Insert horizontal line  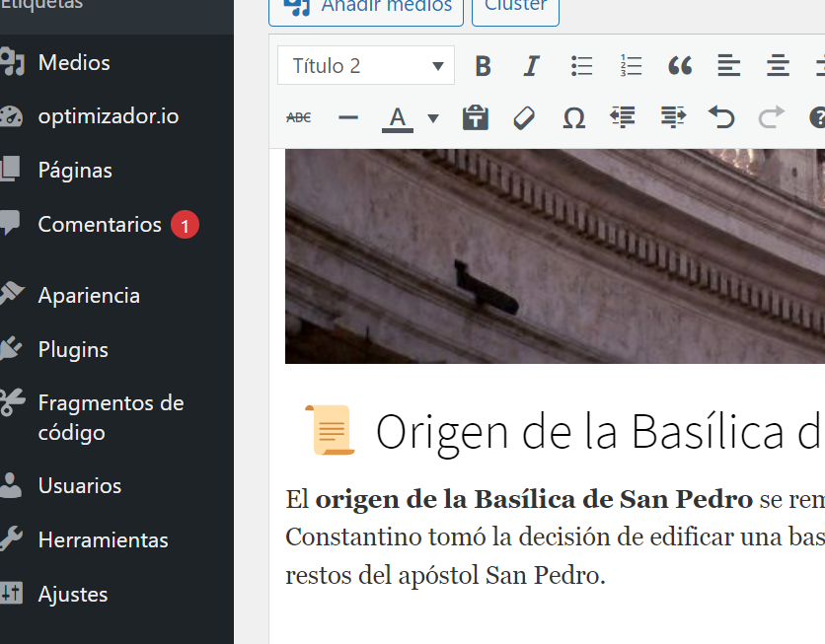tap(347, 117)
